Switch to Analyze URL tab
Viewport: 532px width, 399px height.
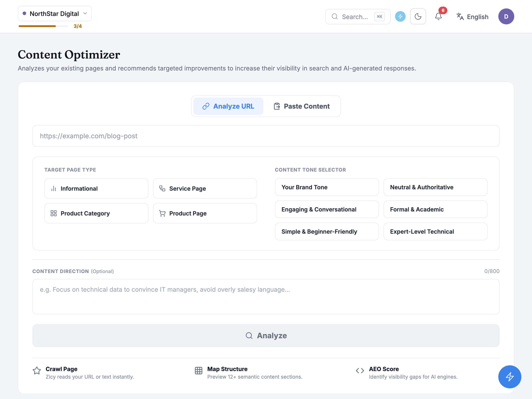tap(228, 106)
